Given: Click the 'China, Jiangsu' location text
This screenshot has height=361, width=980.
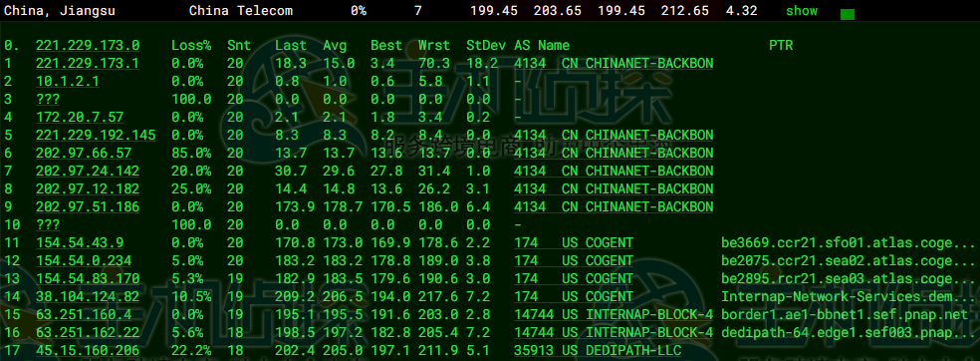Looking at the screenshot, I should 60,11.
